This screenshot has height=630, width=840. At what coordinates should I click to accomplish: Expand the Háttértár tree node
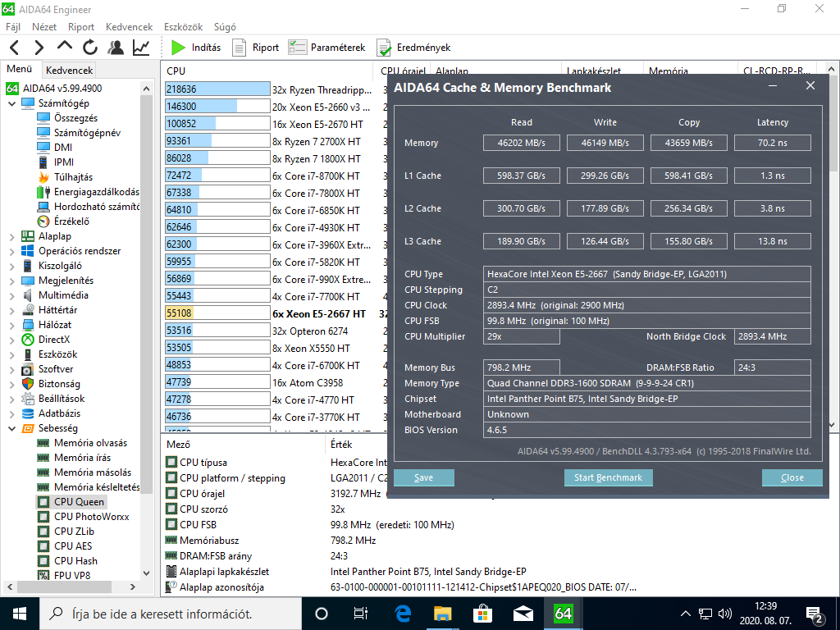click(11, 310)
